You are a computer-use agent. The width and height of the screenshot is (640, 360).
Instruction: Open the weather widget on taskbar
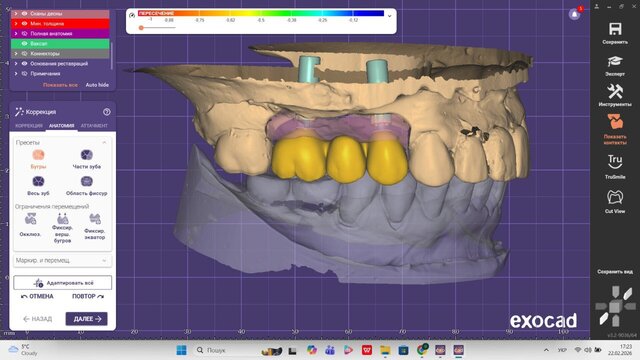tap(23, 350)
